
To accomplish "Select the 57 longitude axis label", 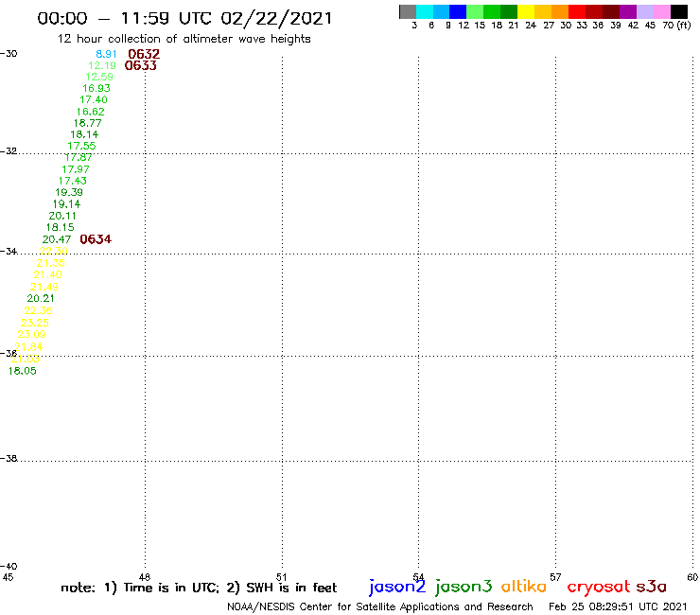I will [x=555, y=577].
